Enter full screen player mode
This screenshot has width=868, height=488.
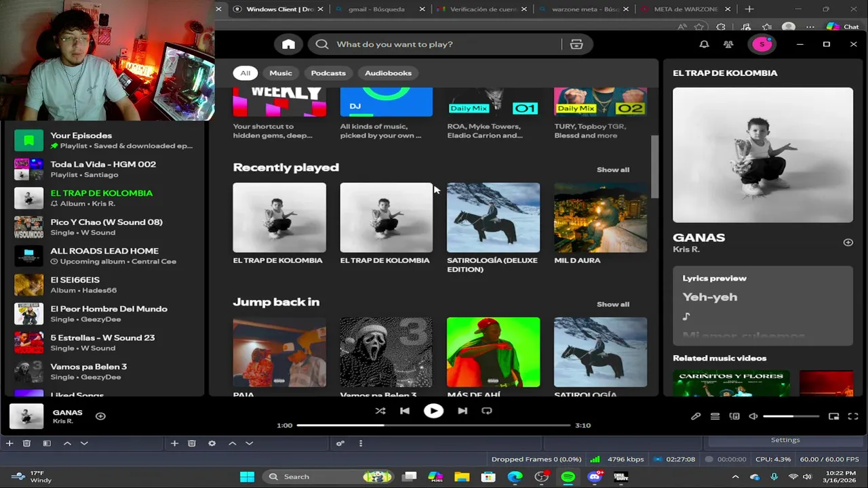point(853,416)
